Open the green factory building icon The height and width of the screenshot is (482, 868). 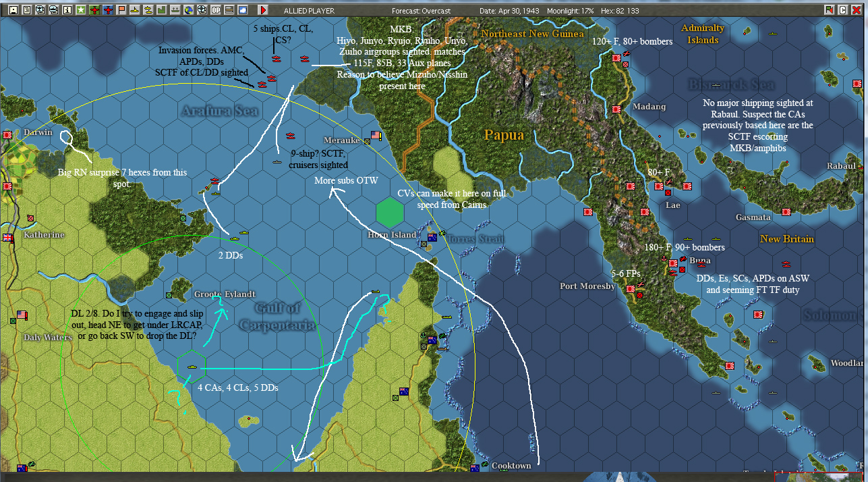coord(162,10)
